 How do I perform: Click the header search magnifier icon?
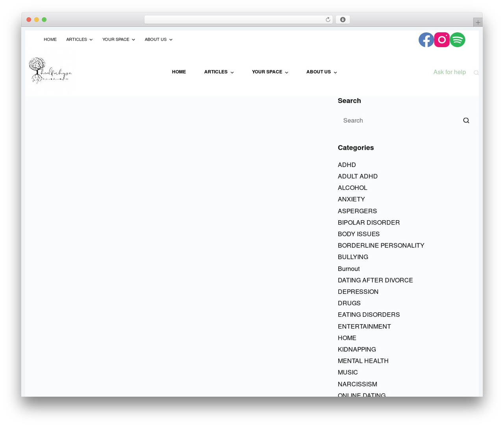coord(476,72)
